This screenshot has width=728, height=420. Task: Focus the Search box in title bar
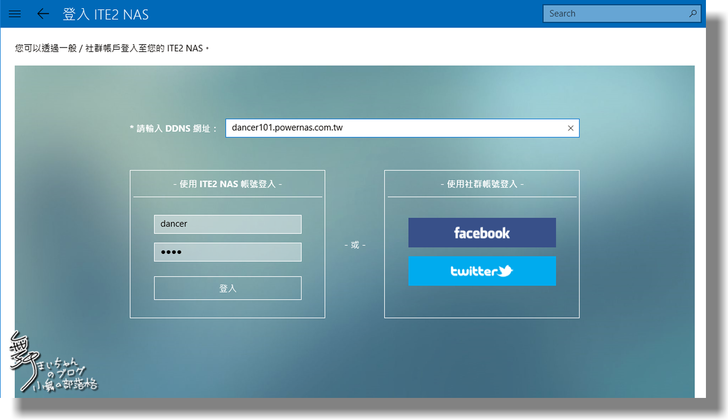pyautogui.click(x=621, y=13)
